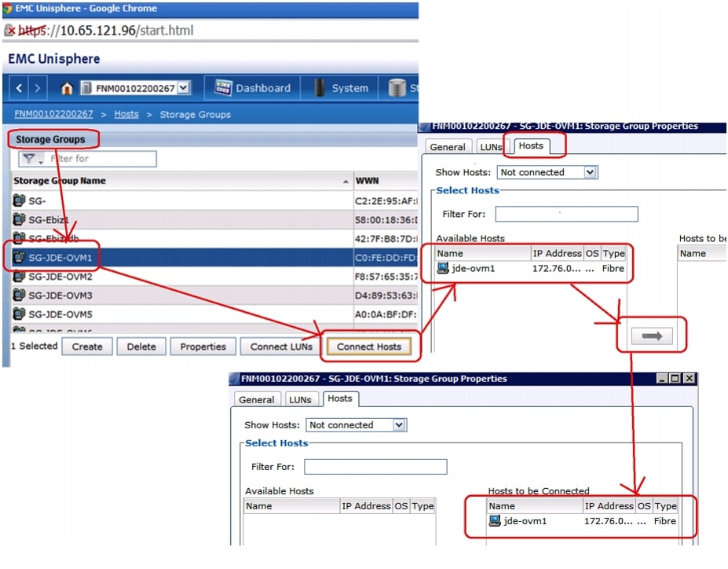Click the icon beside SG-JDE-OVM2
The width and height of the screenshot is (728, 569).
pos(19,277)
